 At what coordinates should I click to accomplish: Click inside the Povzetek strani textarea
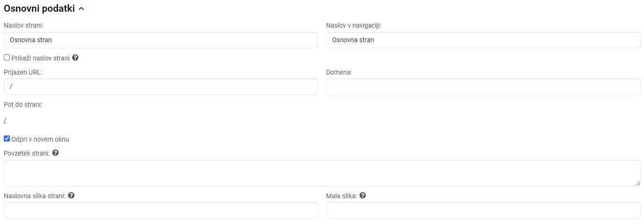click(x=322, y=173)
